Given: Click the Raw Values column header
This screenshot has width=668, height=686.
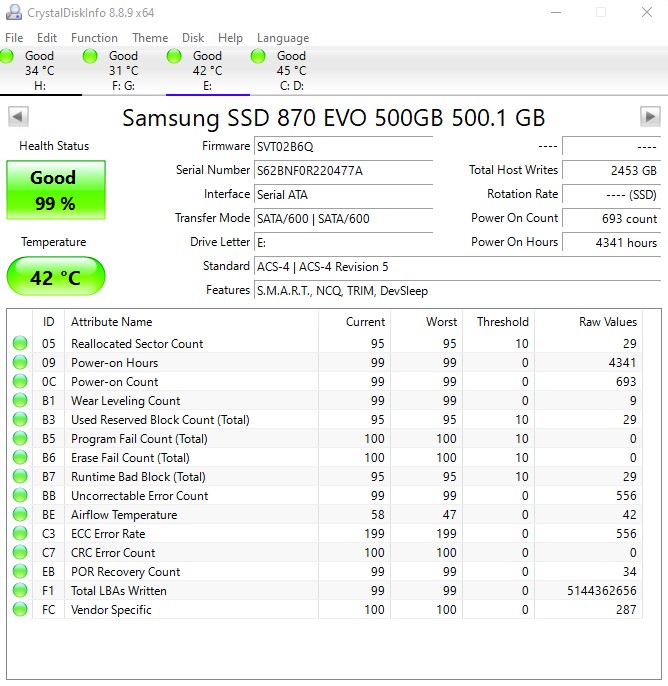Looking at the screenshot, I should click(x=588, y=322).
